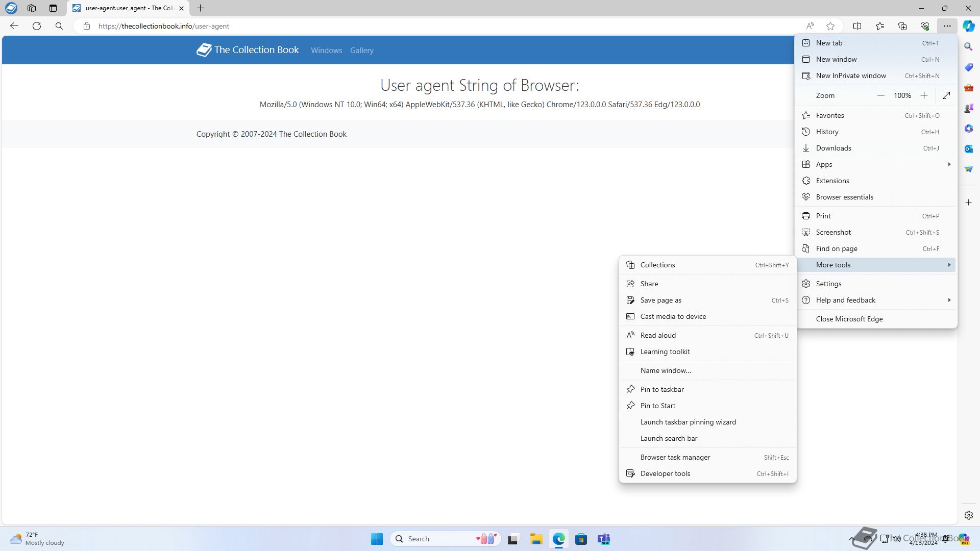Select Cast media to device
The width and height of the screenshot is (980, 551).
point(707,316)
